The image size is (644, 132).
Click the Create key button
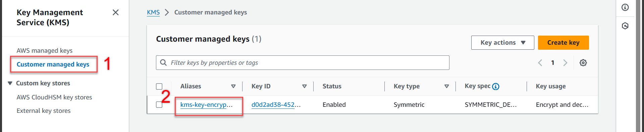point(563,43)
